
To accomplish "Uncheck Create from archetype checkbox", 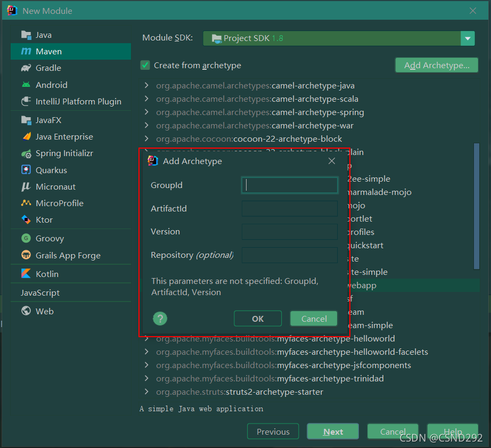I will pos(145,65).
